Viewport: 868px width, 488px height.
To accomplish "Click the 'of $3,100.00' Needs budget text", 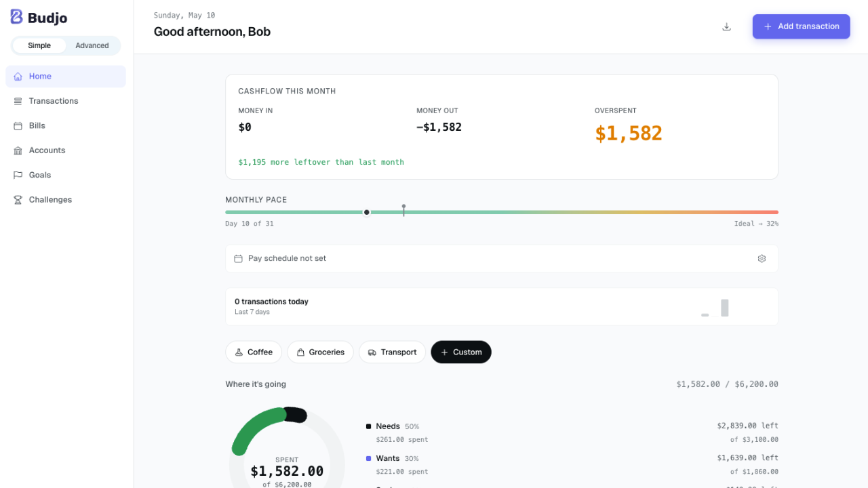I will [x=754, y=440].
